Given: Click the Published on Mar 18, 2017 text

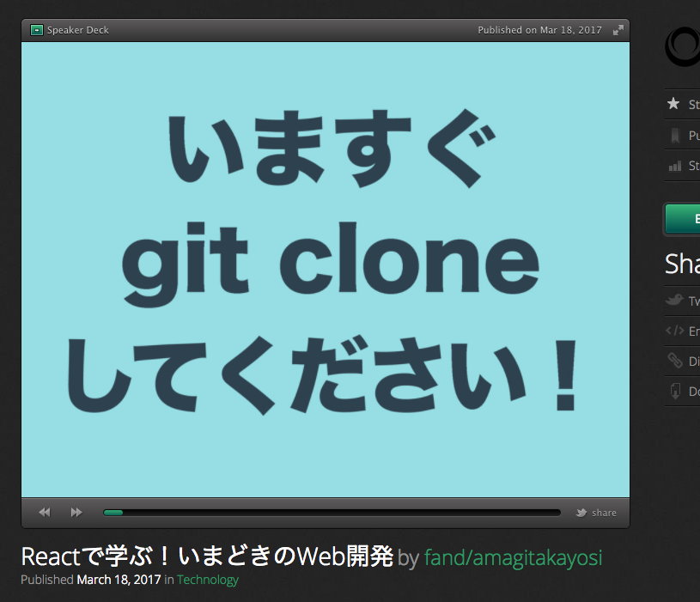Looking at the screenshot, I should point(539,30).
